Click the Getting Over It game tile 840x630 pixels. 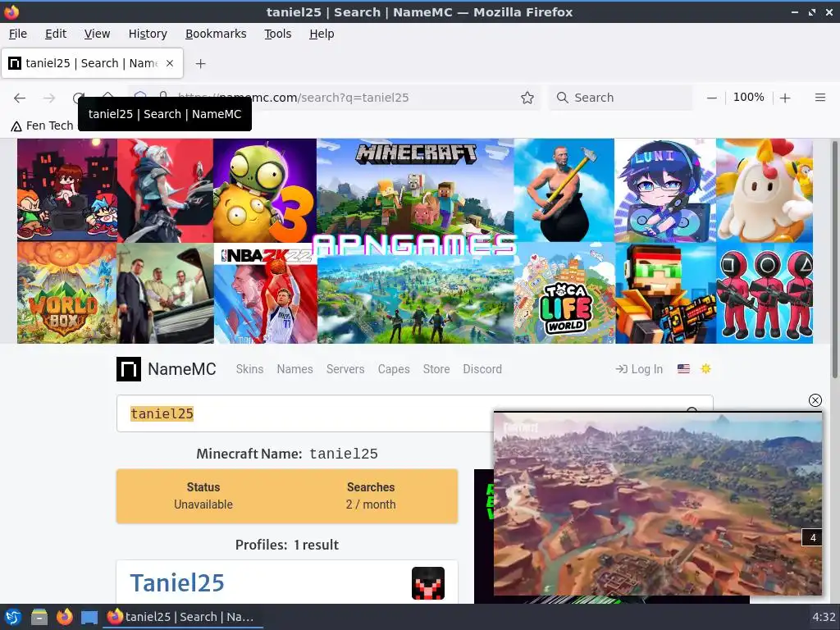click(564, 190)
